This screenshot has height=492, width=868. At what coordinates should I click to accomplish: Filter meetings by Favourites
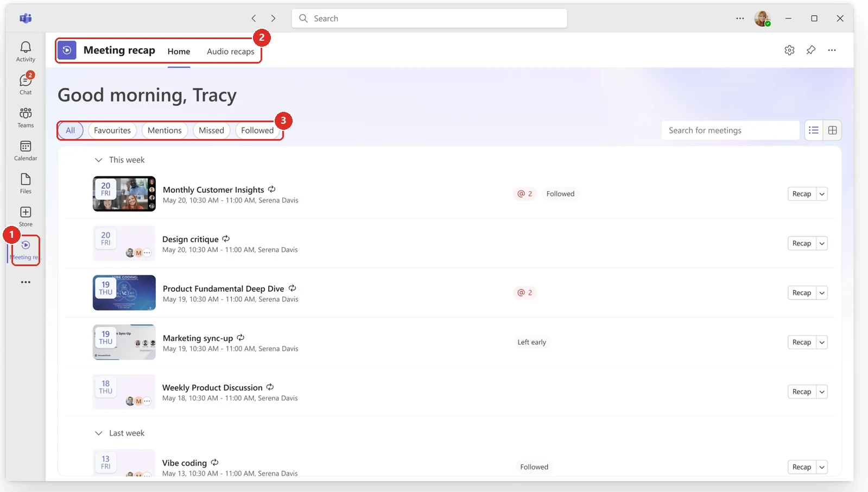pos(112,130)
